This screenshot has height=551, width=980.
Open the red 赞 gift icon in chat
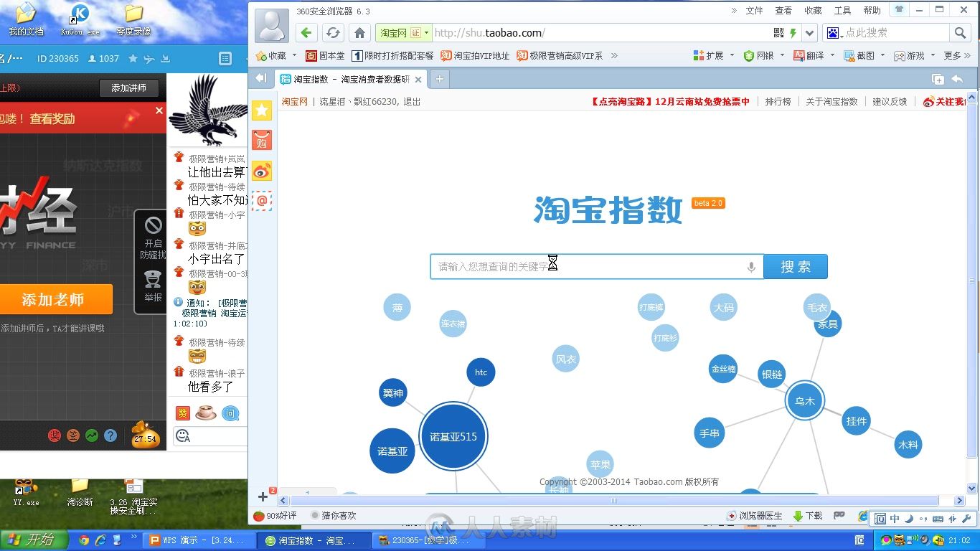tap(182, 413)
